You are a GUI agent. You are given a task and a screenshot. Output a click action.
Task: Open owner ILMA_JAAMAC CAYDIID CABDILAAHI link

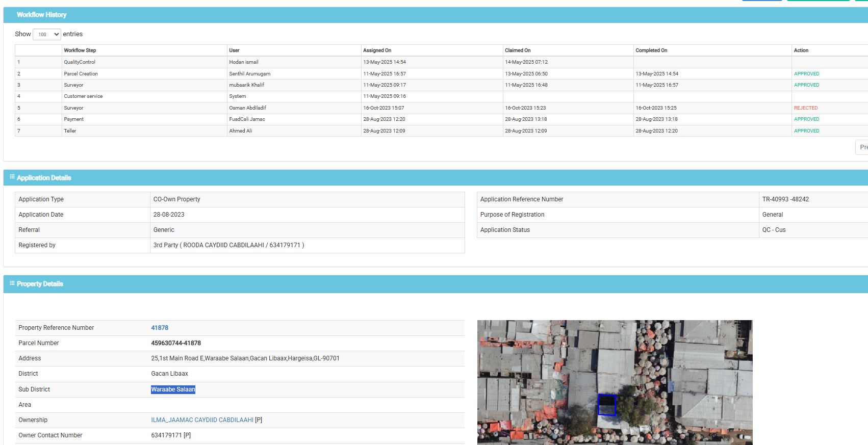click(202, 420)
